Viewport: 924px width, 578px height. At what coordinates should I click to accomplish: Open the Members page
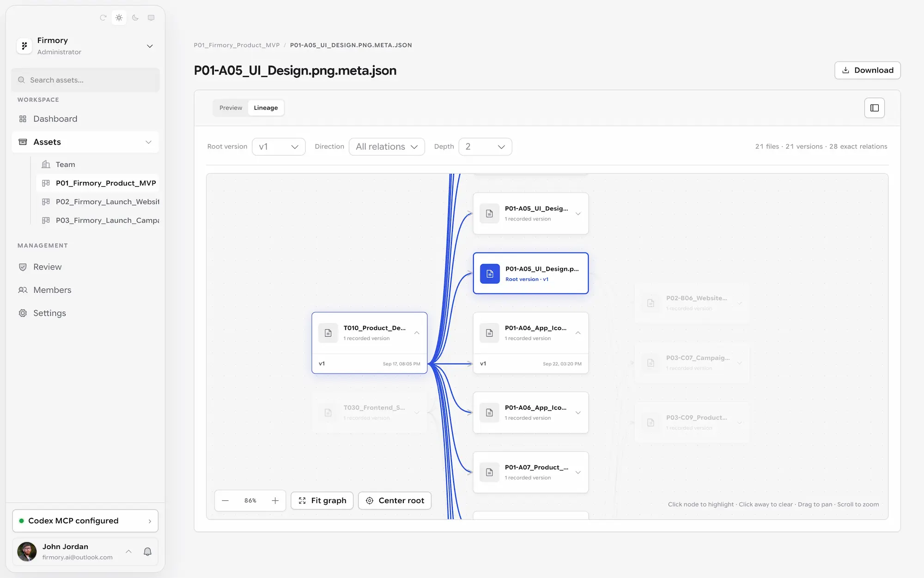coord(85,290)
